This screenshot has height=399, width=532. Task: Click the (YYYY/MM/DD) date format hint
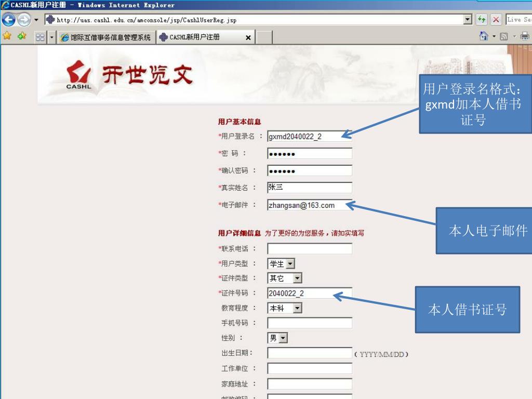381,354
